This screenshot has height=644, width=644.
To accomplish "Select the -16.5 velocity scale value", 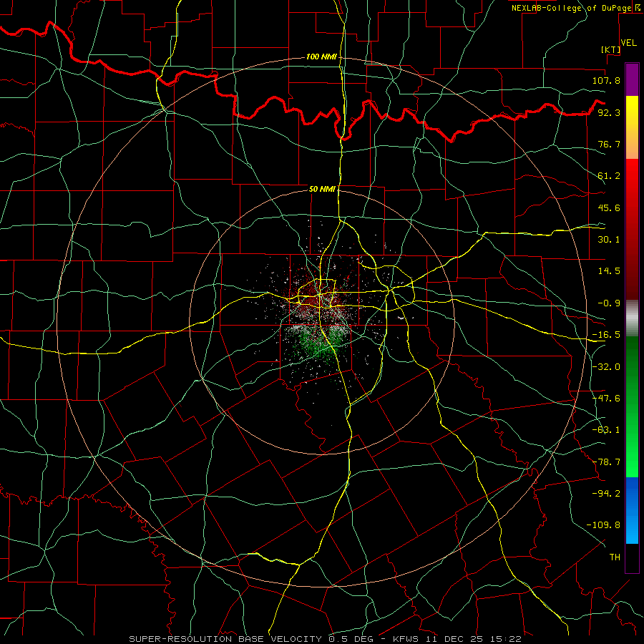I will pyautogui.click(x=606, y=335).
